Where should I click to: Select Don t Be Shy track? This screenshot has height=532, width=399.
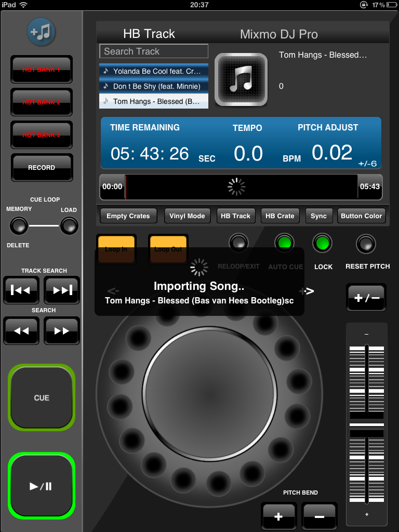click(154, 86)
